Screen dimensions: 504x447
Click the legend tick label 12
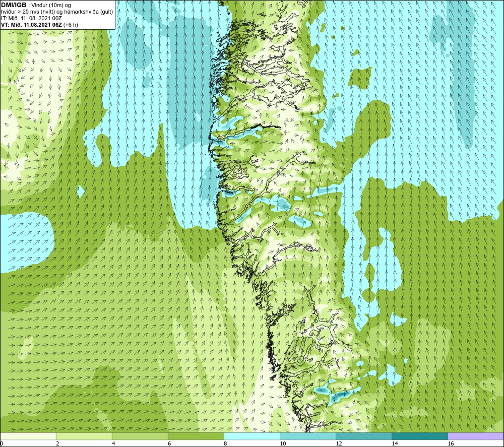pos(339,444)
